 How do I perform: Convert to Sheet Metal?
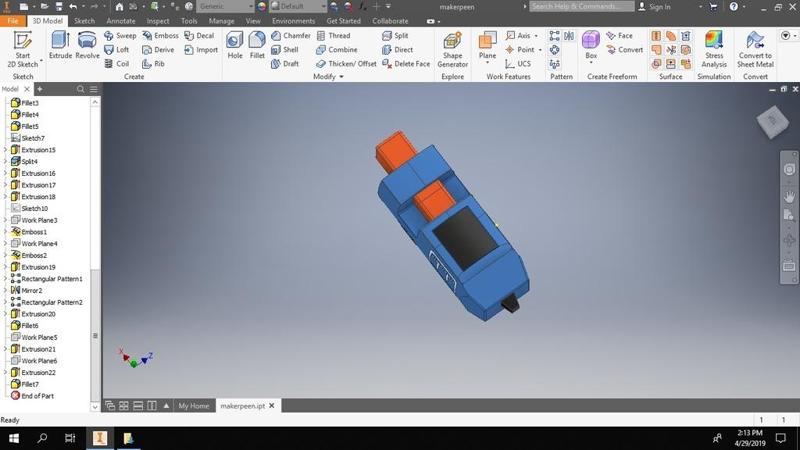(x=755, y=49)
